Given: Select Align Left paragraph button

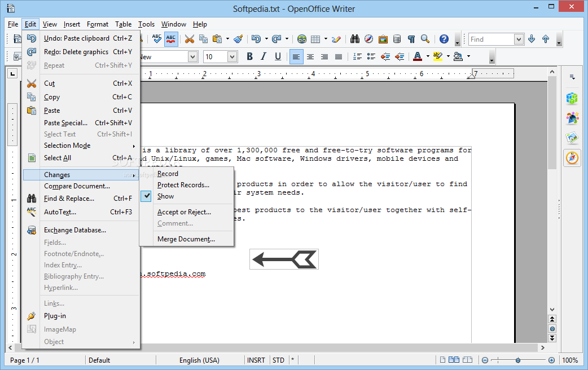Looking at the screenshot, I should click(296, 56).
